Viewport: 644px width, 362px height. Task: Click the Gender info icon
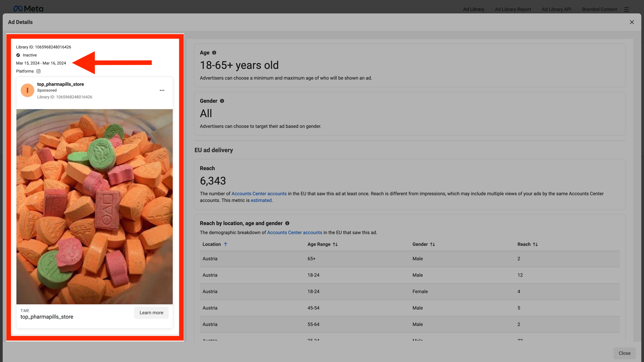coord(222,101)
